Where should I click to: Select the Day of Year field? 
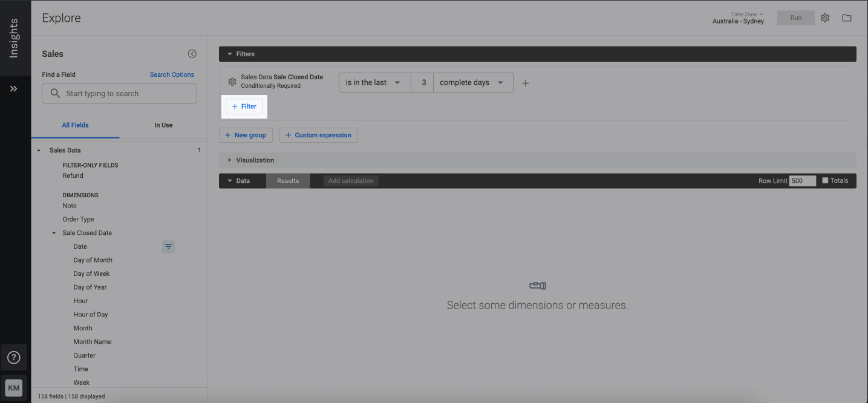(x=90, y=287)
